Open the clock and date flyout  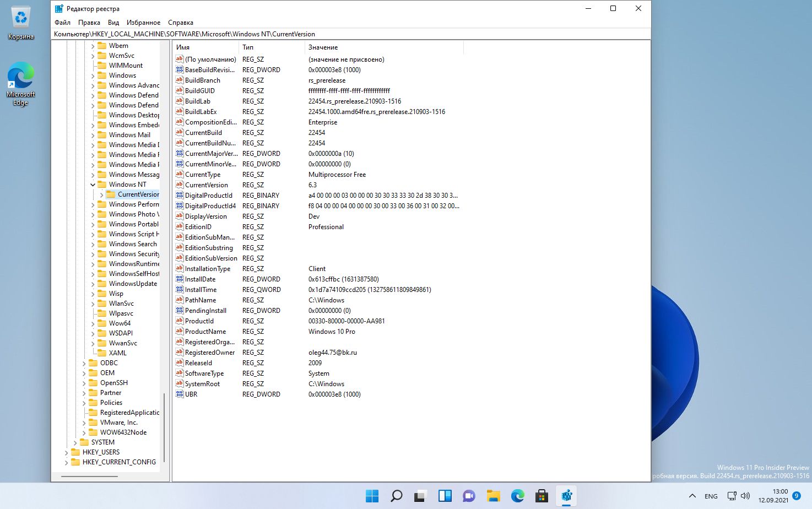click(x=773, y=496)
